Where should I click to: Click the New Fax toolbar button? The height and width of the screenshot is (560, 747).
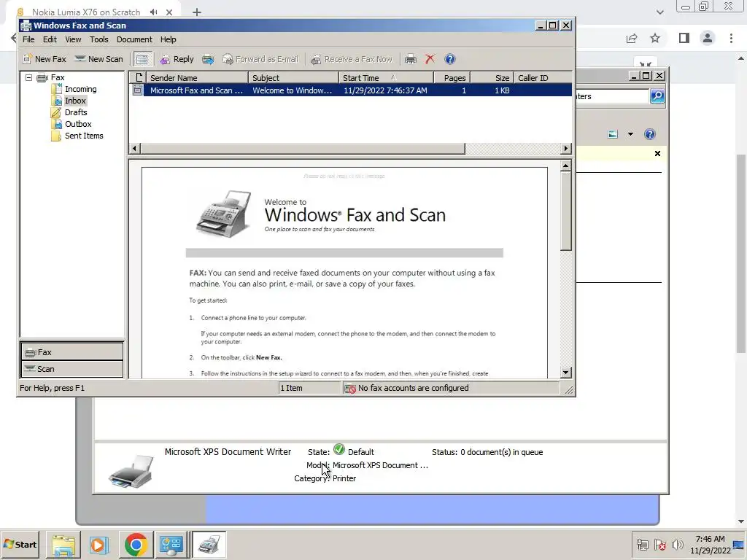tap(44, 59)
